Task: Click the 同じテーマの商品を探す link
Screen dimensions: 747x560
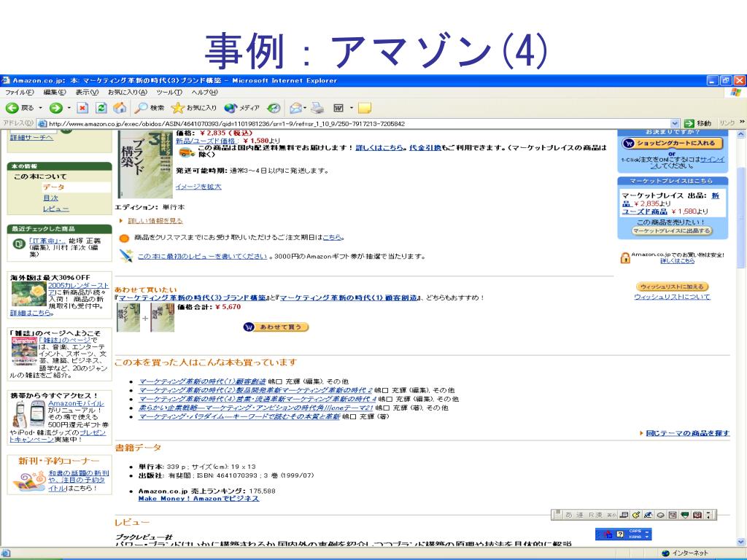Action: [687, 433]
